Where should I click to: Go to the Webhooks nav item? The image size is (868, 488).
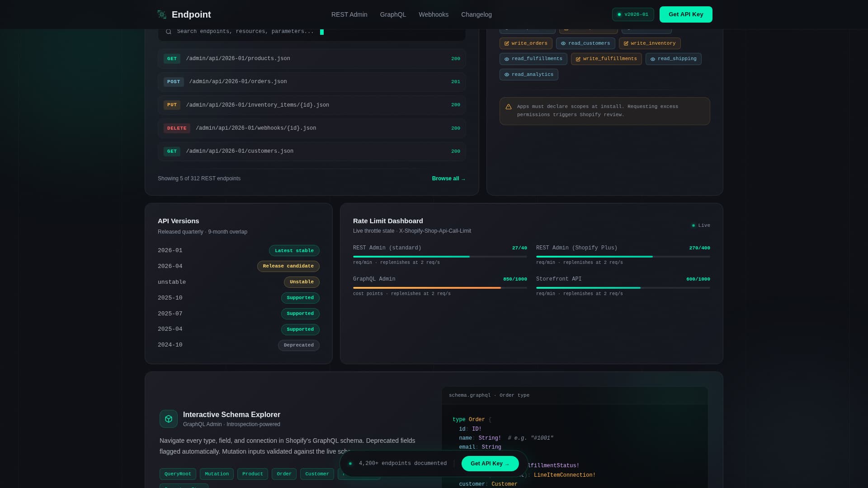pos(433,14)
